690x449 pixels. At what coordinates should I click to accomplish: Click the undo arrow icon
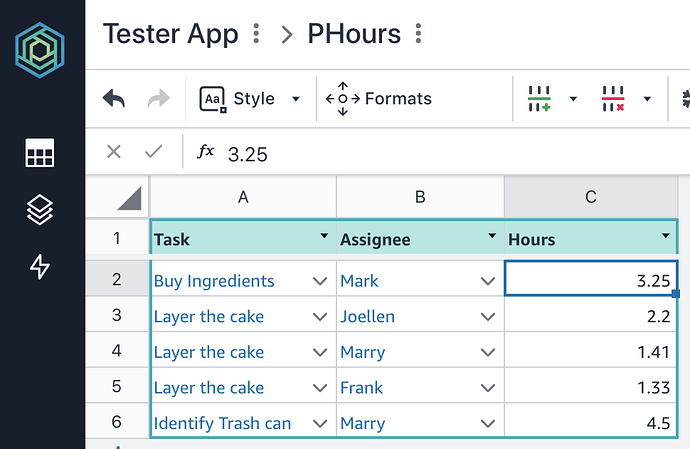coord(114,98)
